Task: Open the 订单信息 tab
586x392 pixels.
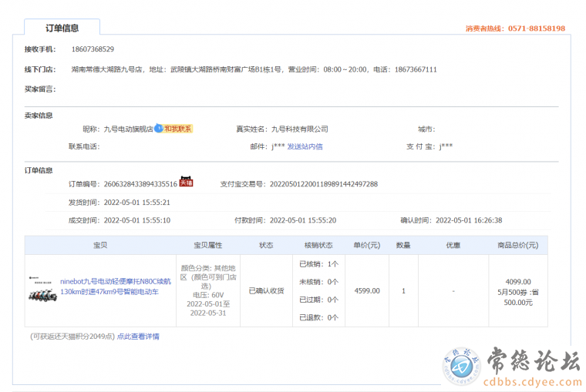Action: tap(62, 28)
